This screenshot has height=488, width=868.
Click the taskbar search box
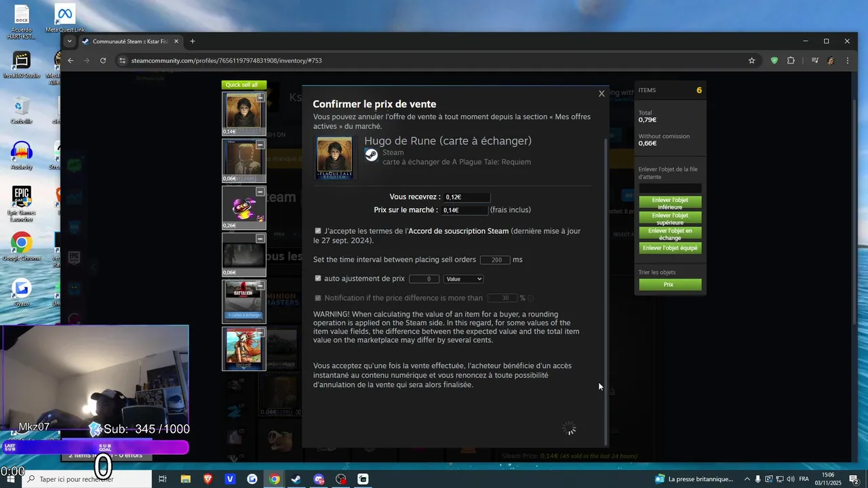point(87,479)
